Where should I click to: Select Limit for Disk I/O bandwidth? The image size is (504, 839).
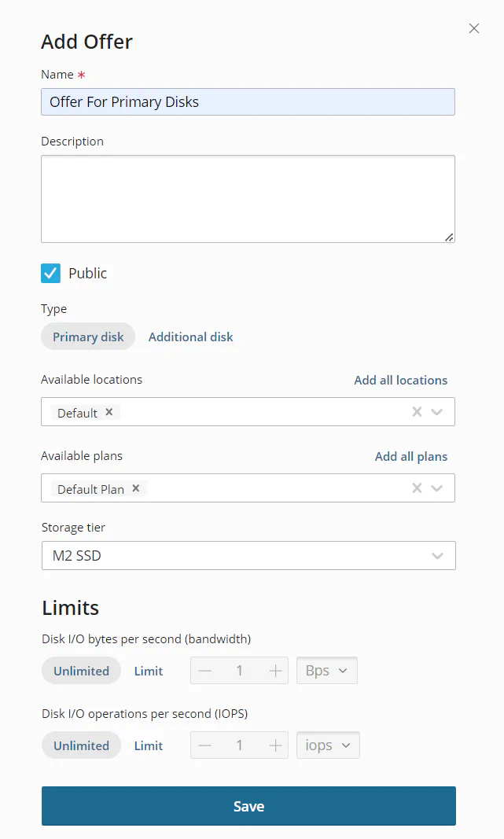click(148, 670)
